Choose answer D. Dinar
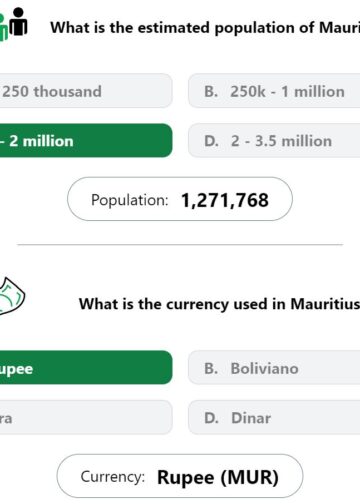This screenshot has width=360, height=504. tap(274, 417)
